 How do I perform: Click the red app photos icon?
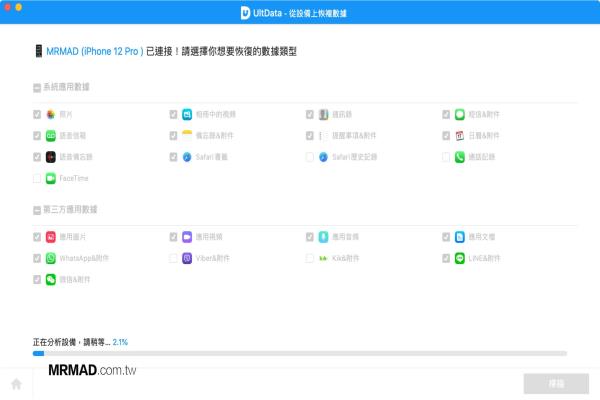coord(51,237)
